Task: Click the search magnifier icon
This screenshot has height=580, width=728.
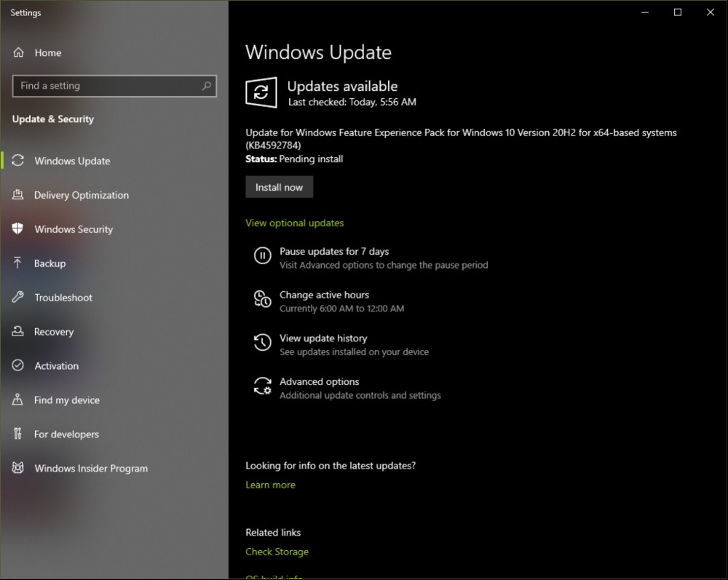Action: coord(207,86)
